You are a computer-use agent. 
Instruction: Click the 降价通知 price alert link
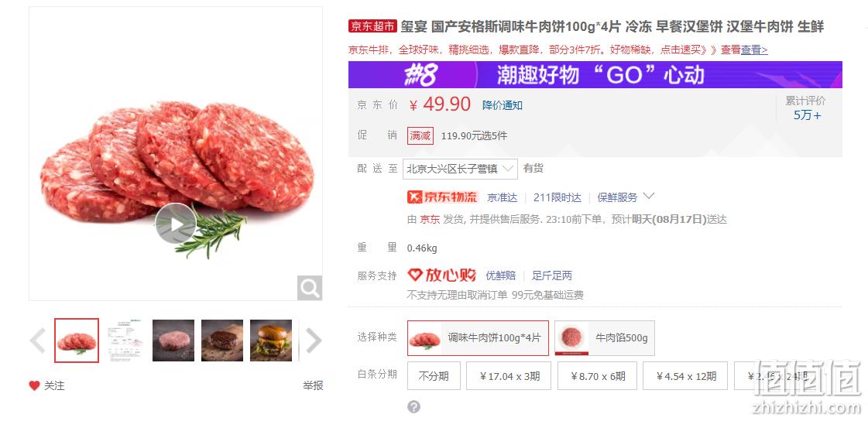[502, 105]
